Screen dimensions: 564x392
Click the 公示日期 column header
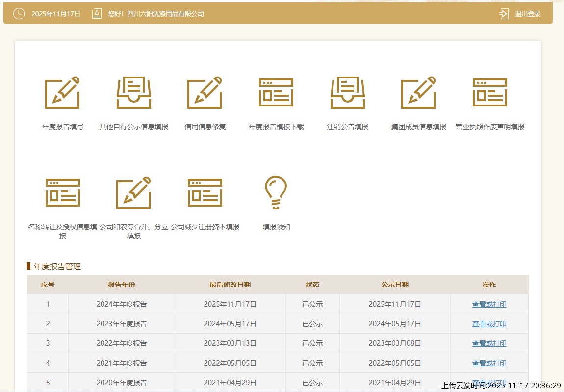click(395, 285)
